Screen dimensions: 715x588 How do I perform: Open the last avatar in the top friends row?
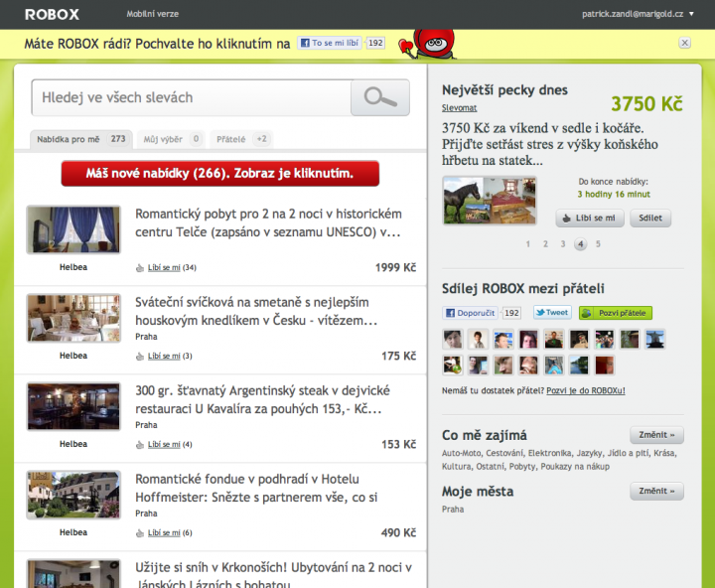(655, 340)
